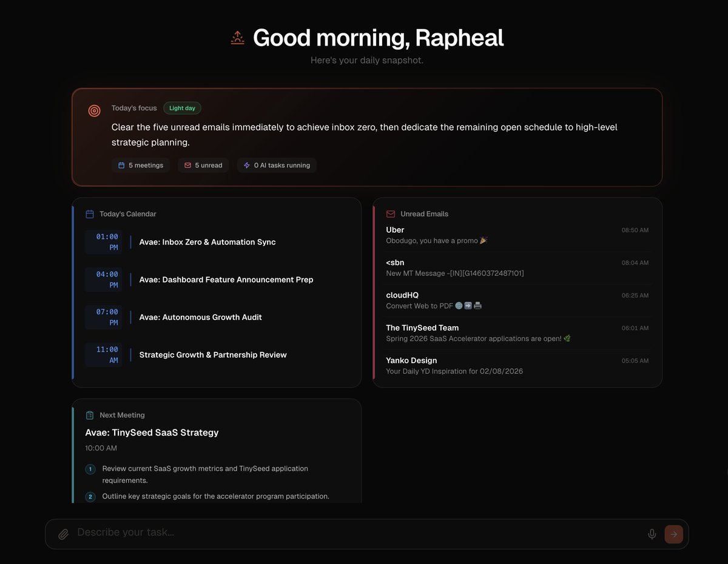Click the 04:00 PM time badge

(104, 280)
